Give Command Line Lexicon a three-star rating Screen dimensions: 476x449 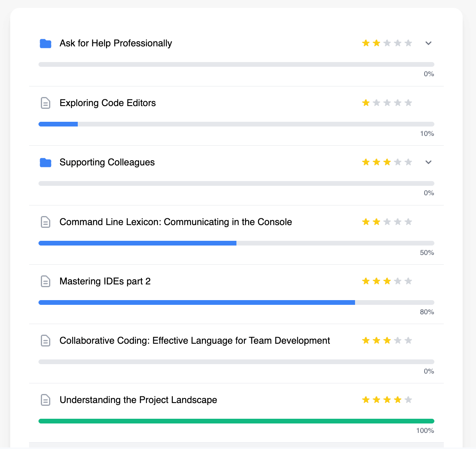(x=387, y=222)
